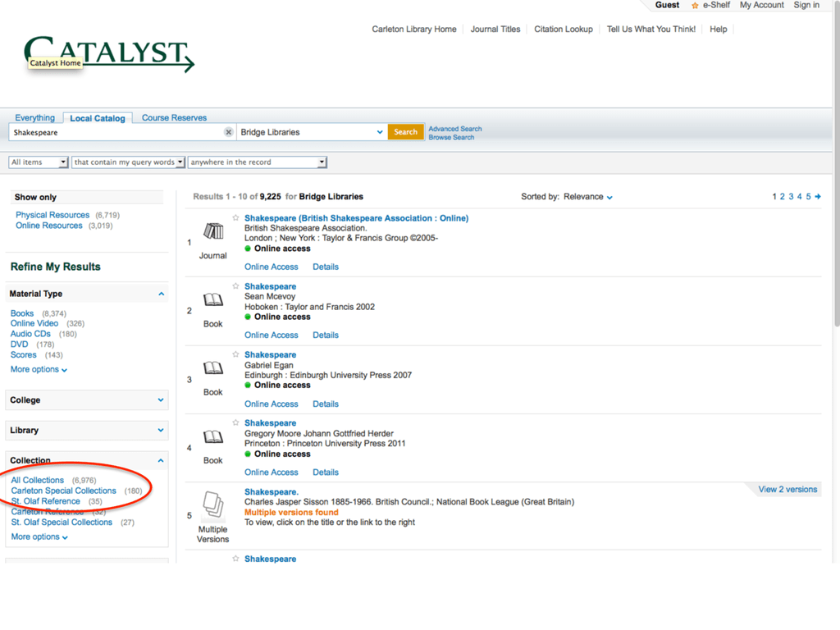
Task: Select St. Olaf Special Collections filter
Action: tap(62, 523)
